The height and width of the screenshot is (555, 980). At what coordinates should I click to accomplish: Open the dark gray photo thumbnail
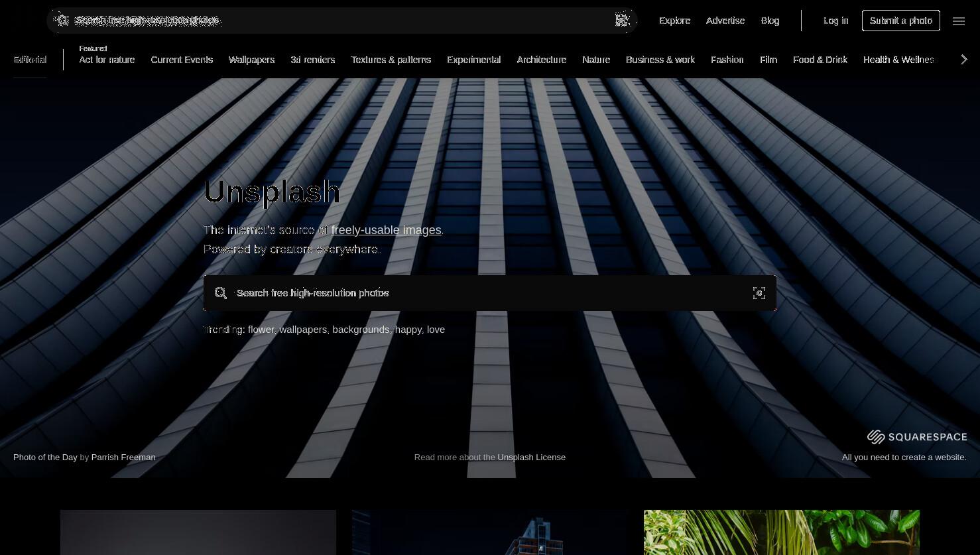[x=198, y=532]
